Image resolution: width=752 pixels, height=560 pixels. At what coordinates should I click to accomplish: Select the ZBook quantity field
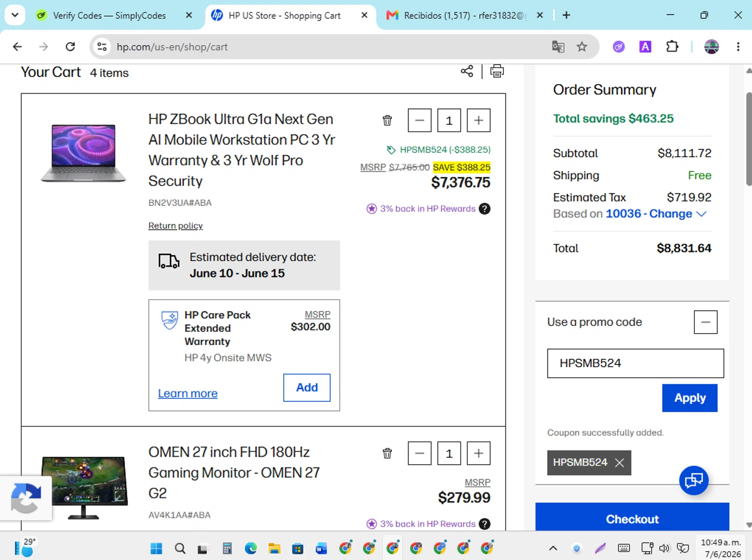pyautogui.click(x=449, y=120)
